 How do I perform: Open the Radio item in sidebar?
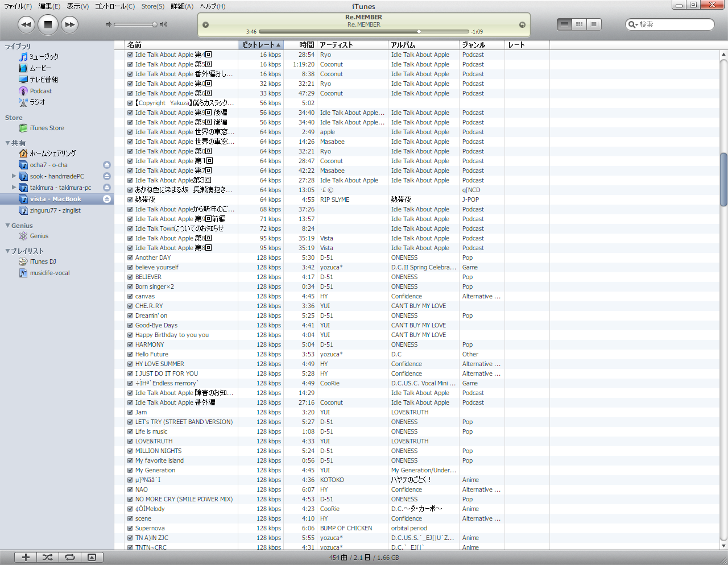[x=32, y=102]
